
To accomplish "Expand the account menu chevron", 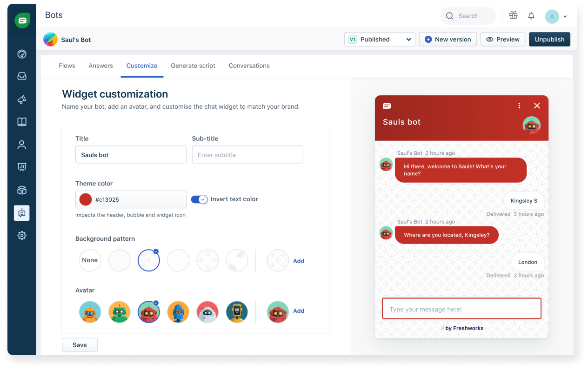I will pos(565,17).
